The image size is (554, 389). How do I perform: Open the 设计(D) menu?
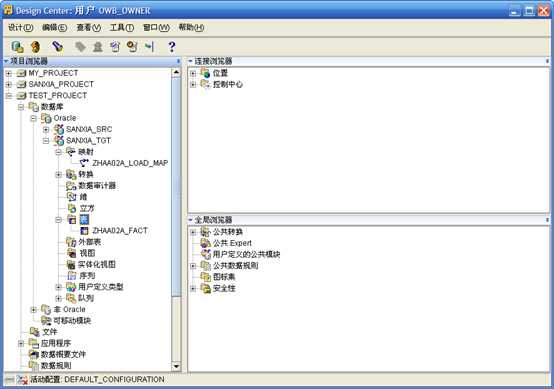pyautogui.click(x=20, y=28)
